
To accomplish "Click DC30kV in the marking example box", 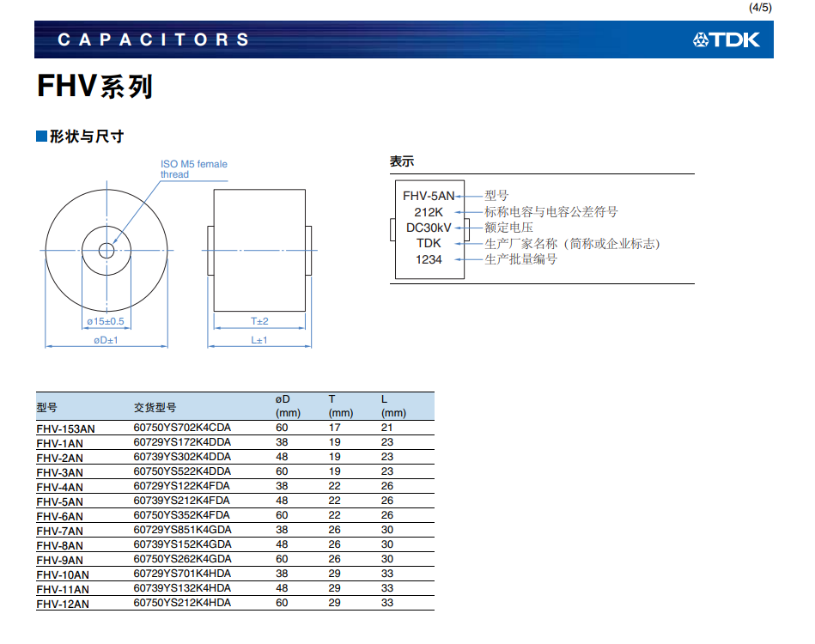I will click(x=428, y=228).
